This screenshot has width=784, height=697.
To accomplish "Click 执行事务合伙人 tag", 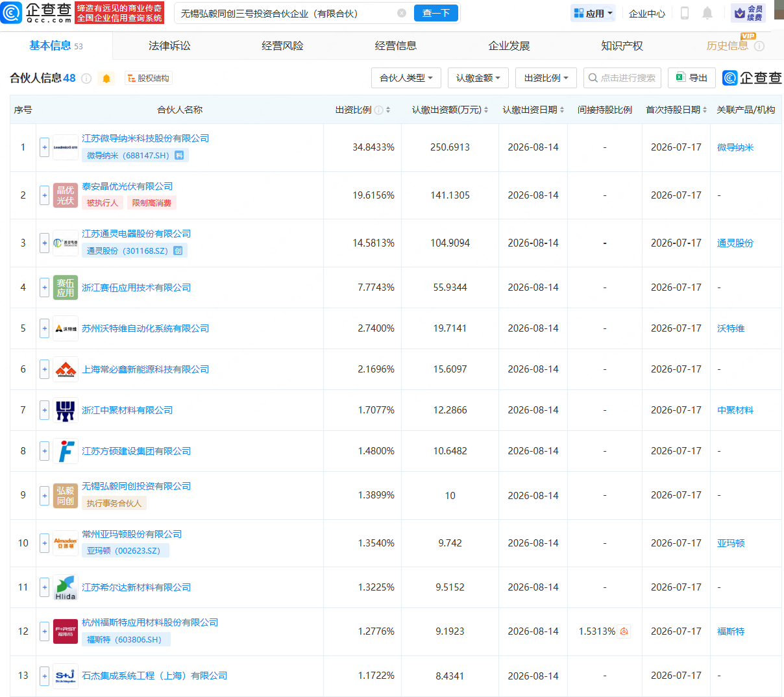I will 114,504.
